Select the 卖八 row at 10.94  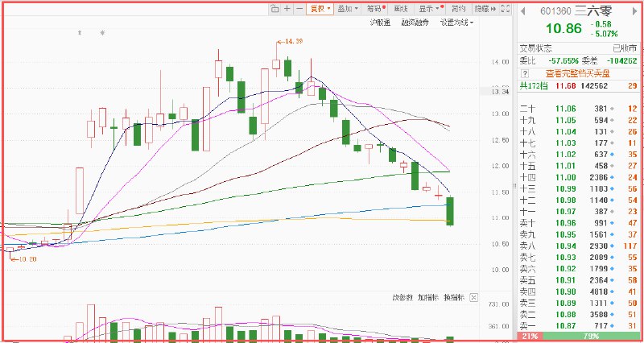coord(578,246)
